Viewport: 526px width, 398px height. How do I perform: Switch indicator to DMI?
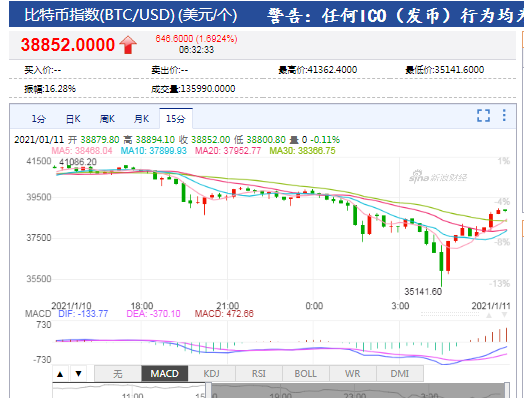400,374
